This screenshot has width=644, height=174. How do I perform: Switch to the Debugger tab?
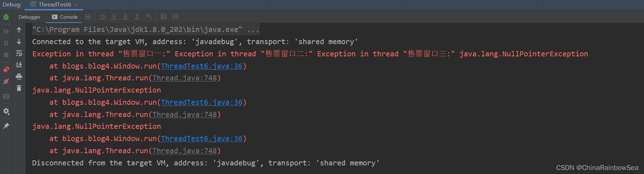pos(30,17)
